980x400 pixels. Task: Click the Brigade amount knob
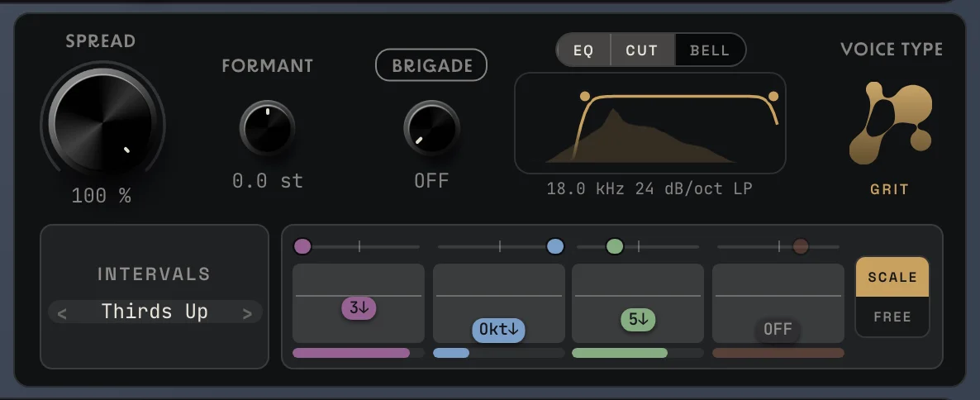[x=431, y=128]
